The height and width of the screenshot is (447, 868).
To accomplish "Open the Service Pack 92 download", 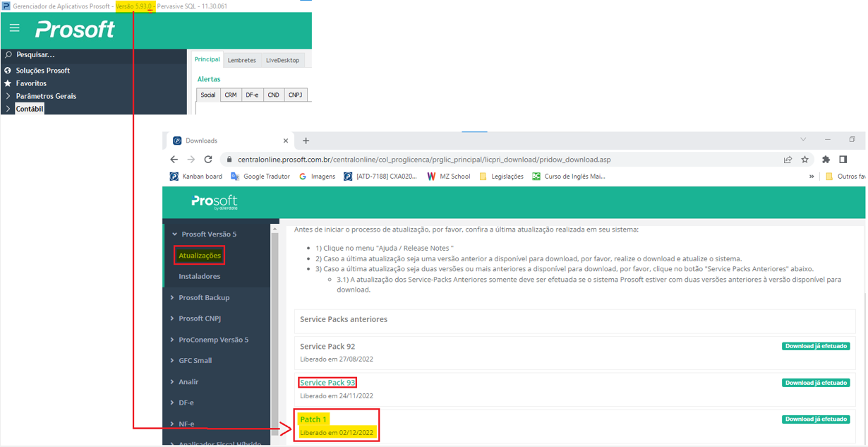I will pos(327,347).
